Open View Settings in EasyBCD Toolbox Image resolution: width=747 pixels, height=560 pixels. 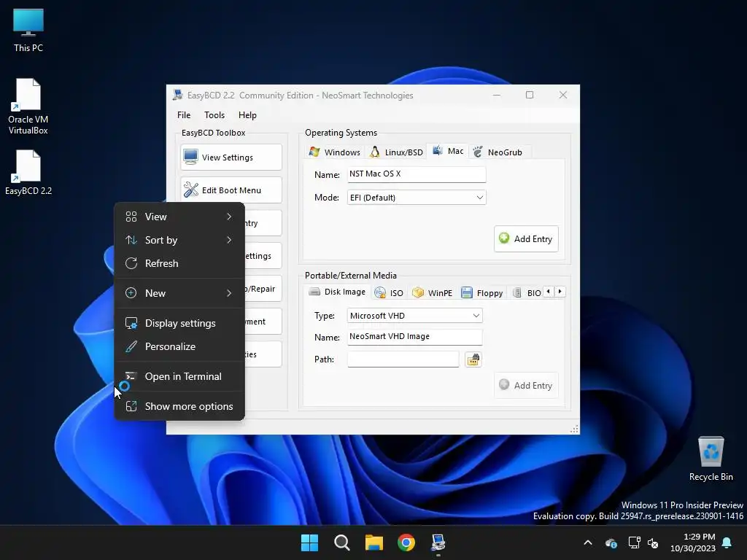(x=231, y=157)
